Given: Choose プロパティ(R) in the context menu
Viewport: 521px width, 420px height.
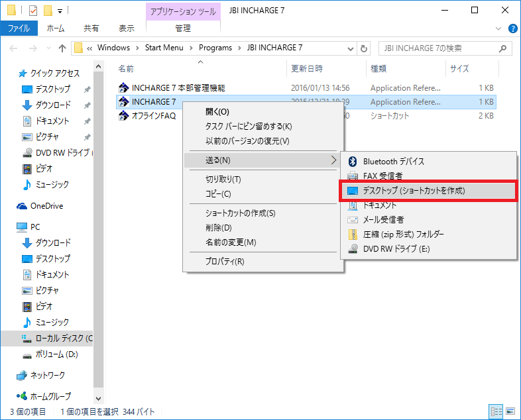Looking at the screenshot, I should pos(263,262).
